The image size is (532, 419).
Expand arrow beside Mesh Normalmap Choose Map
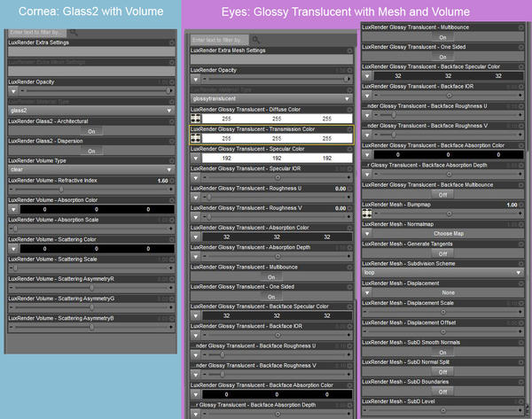pos(367,233)
